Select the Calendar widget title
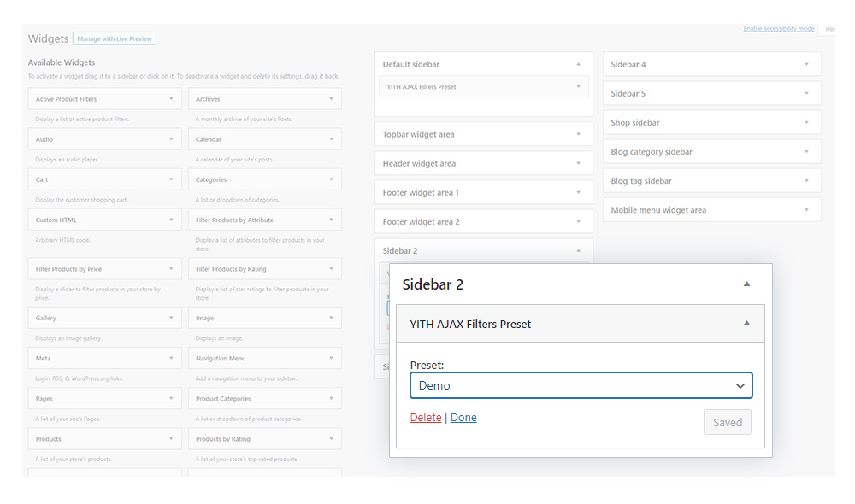The image size is (855, 504). point(209,139)
